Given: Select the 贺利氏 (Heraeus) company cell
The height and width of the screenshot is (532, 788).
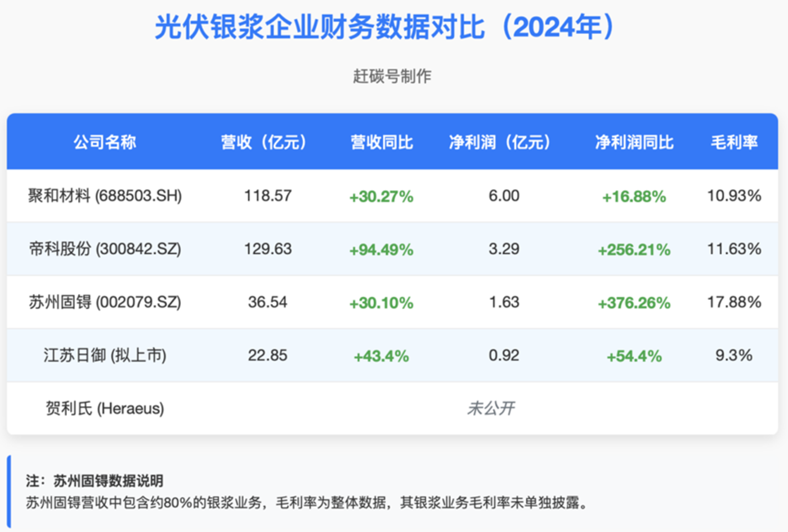Looking at the screenshot, I should coord(105,408).
